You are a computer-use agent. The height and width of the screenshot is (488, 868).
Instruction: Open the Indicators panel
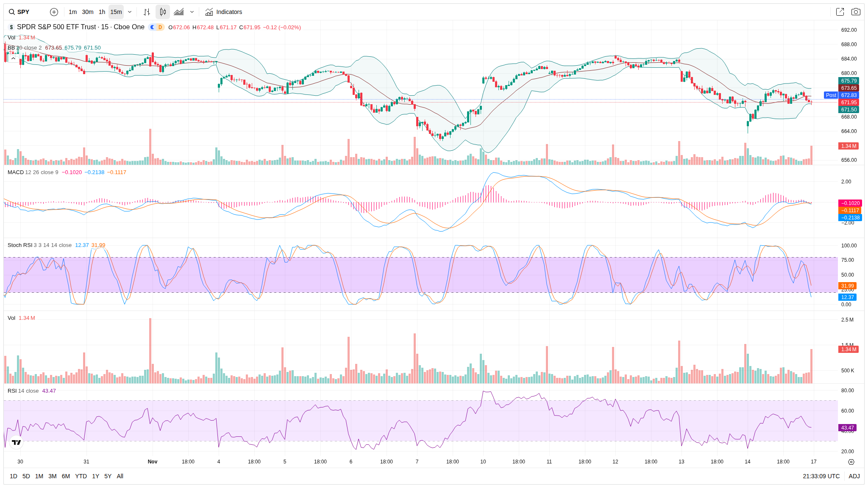click(224, 12)
